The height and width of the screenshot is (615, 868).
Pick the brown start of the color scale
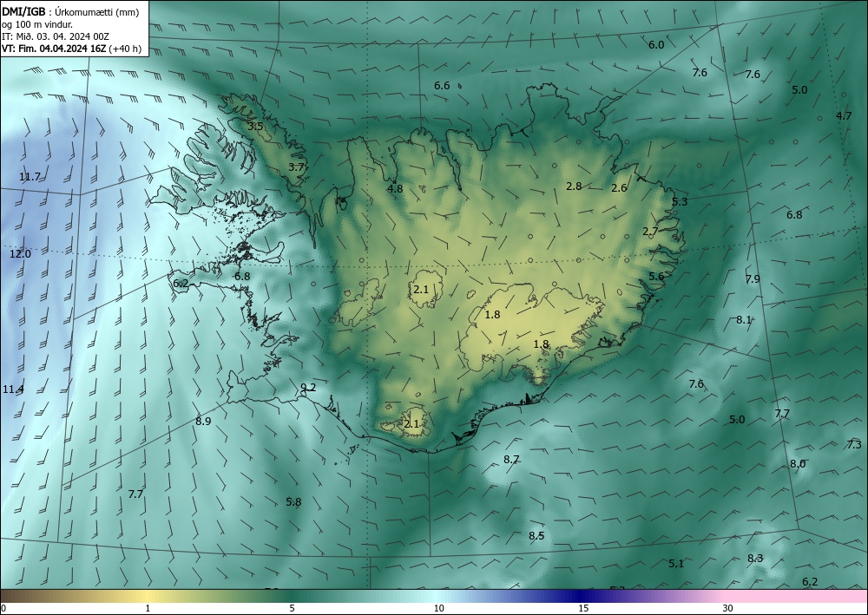point(16,596)
